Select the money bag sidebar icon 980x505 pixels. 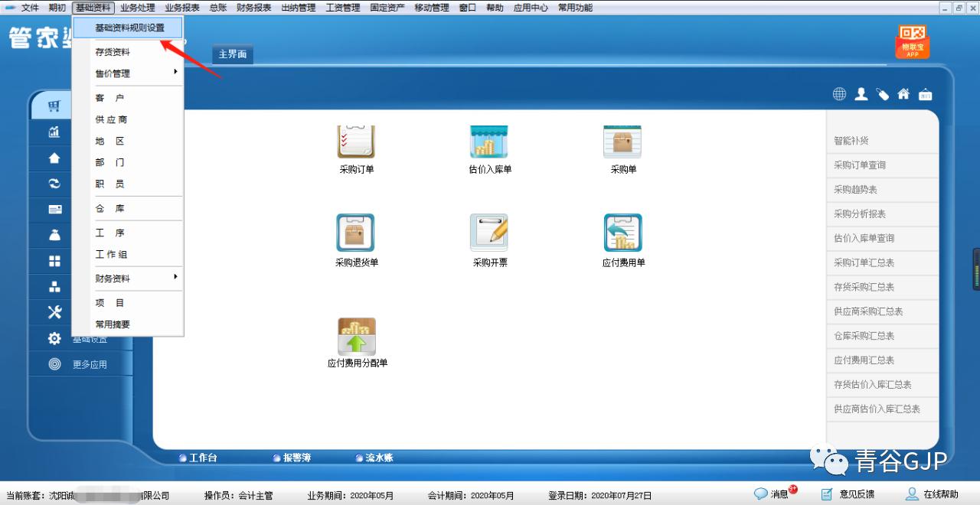click(x=54, y=236)
